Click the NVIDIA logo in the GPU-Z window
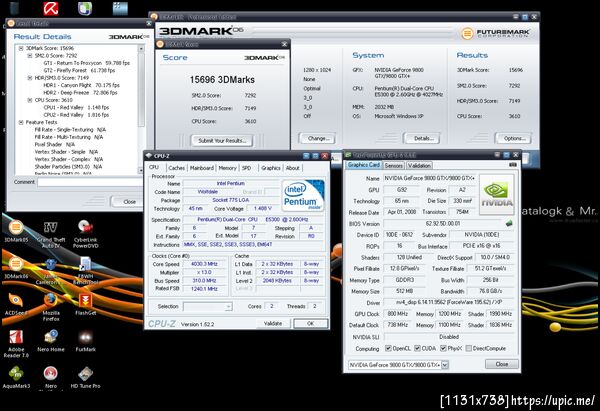Screen dimensions: 600x411 click(x=496, y=194)
